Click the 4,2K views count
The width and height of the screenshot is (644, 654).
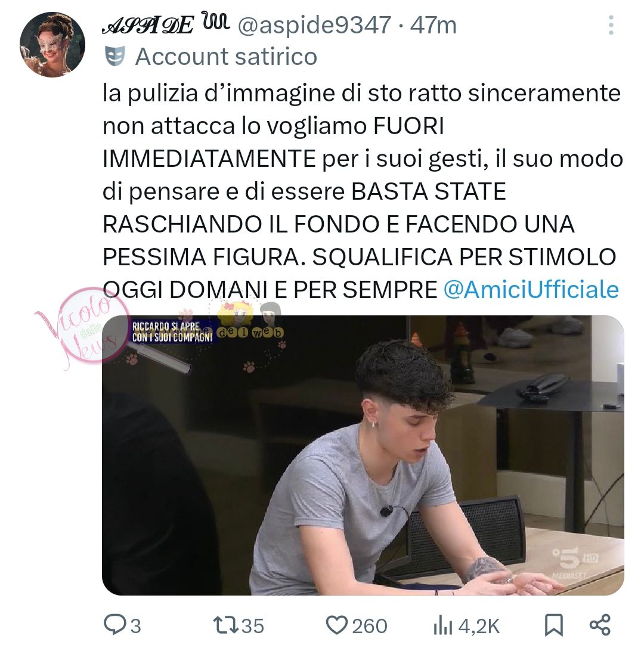tap(479, 626)
